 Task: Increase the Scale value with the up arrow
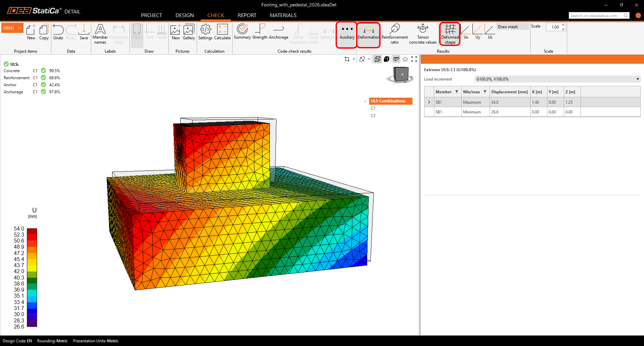[563, 25]
